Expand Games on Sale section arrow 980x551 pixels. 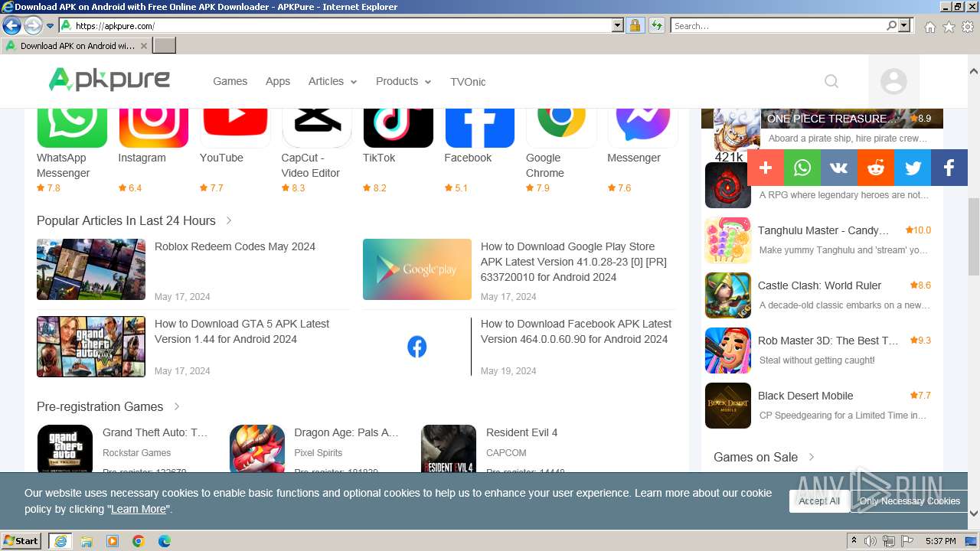click(812, 457)
